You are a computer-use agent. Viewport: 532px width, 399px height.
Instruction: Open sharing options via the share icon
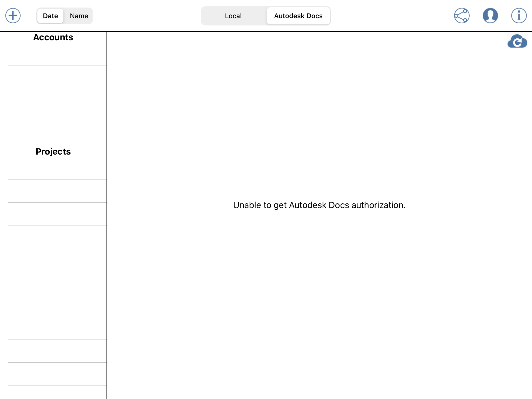coord(462,16)
